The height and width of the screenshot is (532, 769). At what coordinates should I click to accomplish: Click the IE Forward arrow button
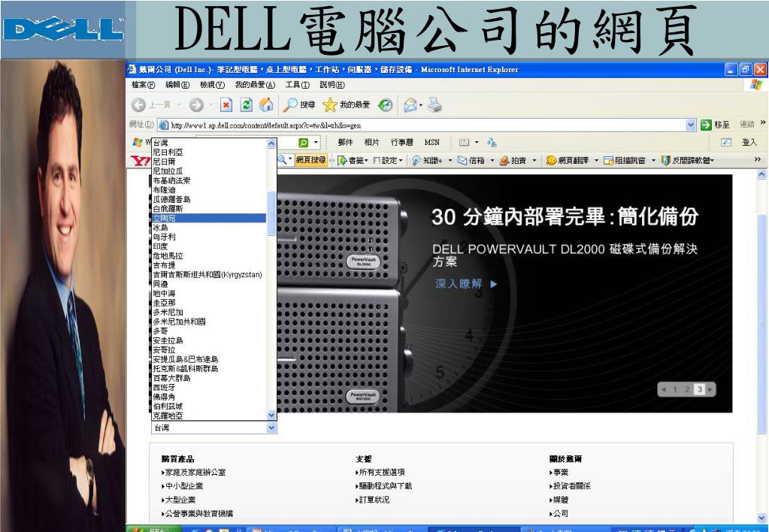[196, 104]
